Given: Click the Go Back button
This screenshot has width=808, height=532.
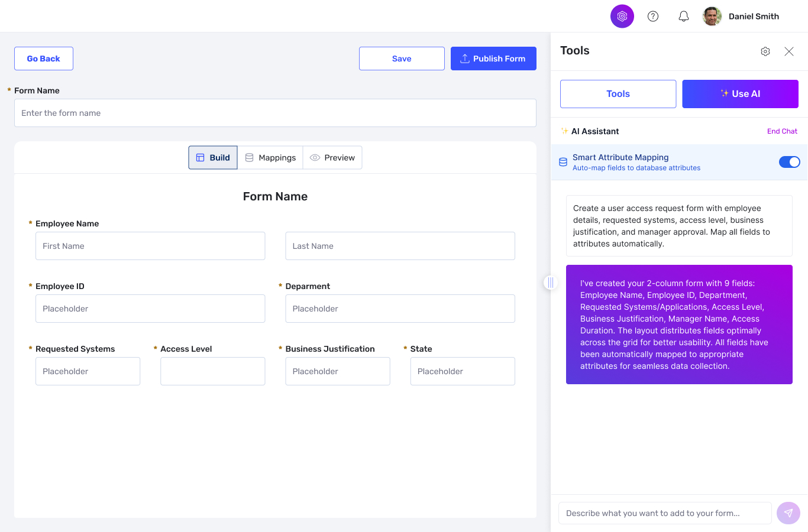Looking at the screenshot, I should point(44,59).
